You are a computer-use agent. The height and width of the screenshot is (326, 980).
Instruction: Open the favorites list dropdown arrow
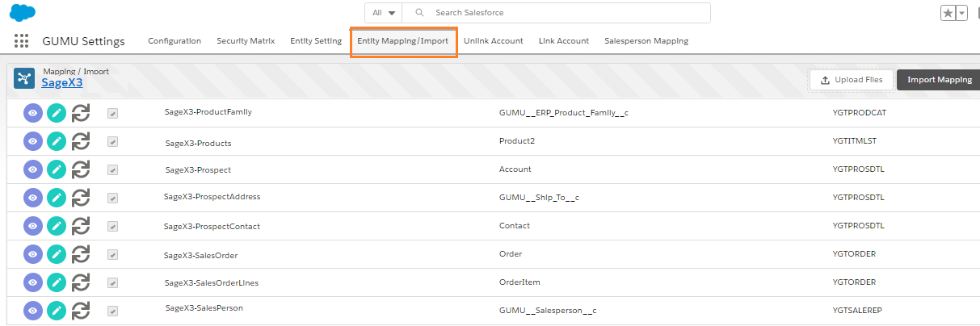(961, 13)
